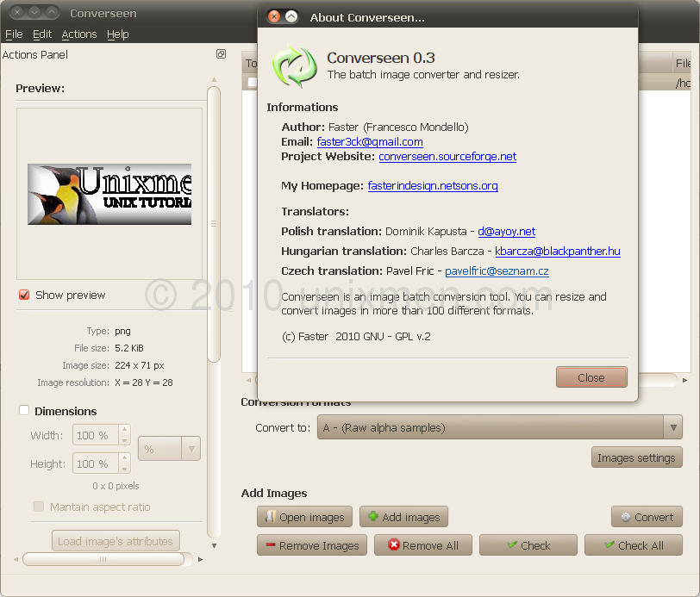Click the Actions Panel scroll down arrow

[214, 545]
